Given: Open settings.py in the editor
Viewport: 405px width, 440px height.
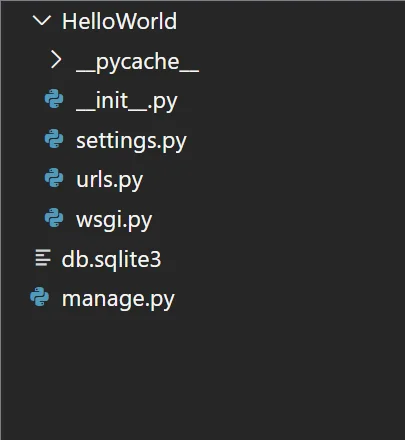Looking at the screenshot, I should click(131, 141).
